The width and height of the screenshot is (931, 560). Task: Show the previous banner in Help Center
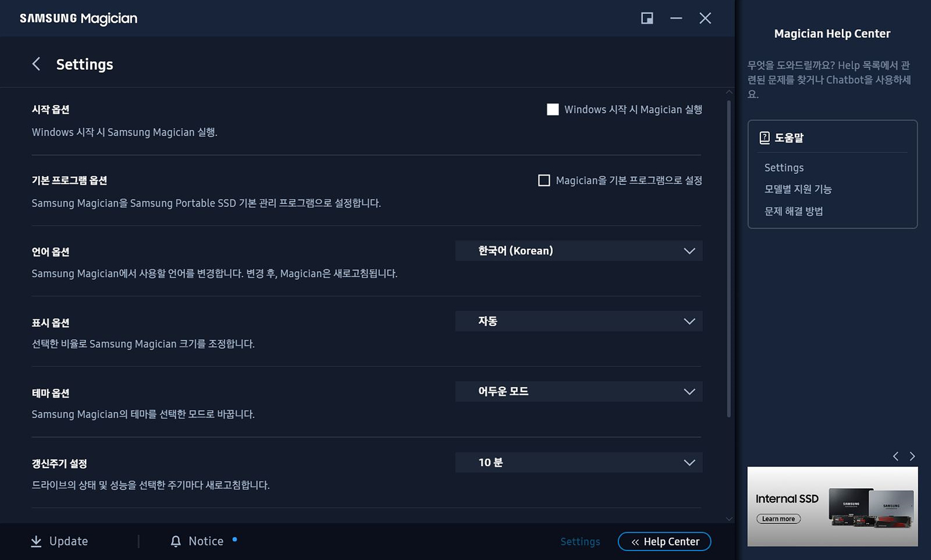tap(896, 456)
